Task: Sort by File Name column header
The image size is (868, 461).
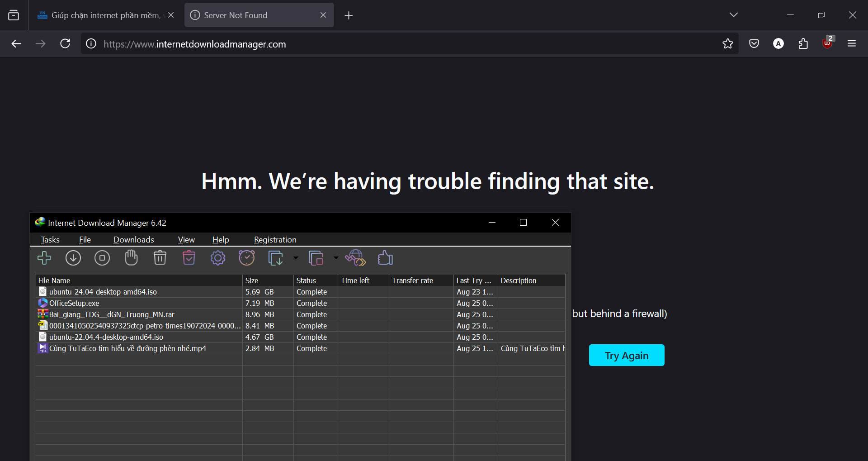Action: [x=139, y=280]
